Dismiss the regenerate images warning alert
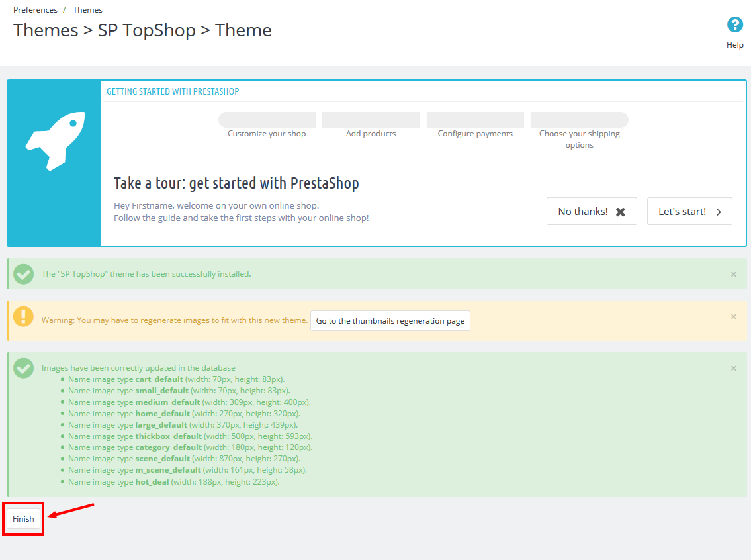This screenshot has width=751, height=560. coord(733,316)
